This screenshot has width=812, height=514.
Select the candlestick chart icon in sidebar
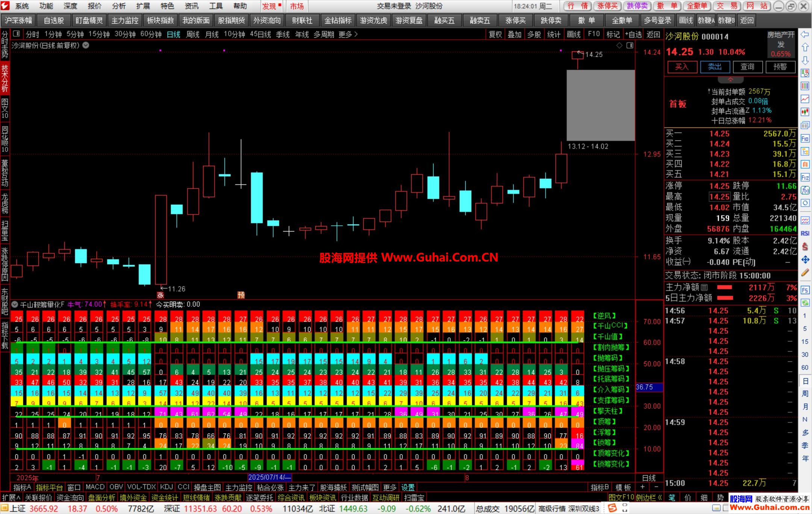[x=805, y=112]
